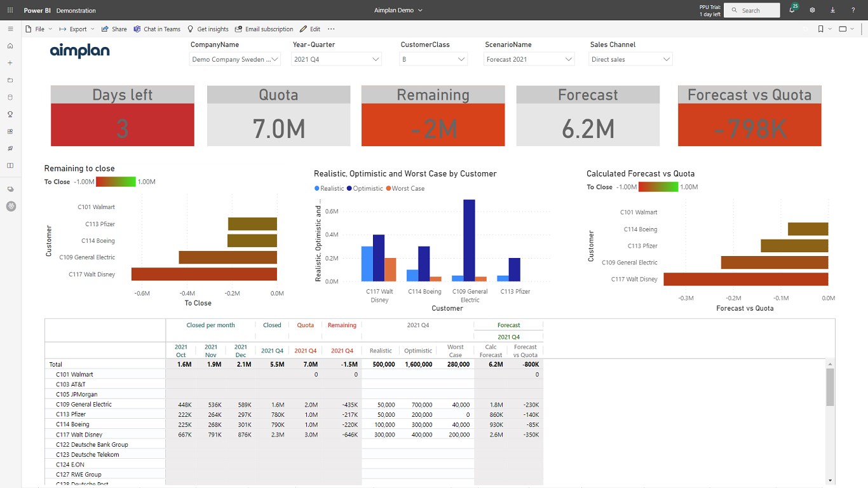Click the Forecast 6.2M card
Viewport: 868px width, 488px height.
(588, 116)
